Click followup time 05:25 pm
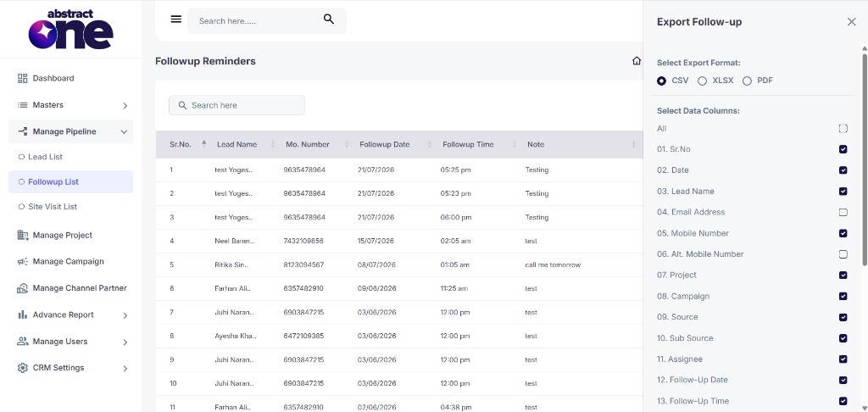Image resolution: width=868 pixels, height=412 pixels. (455, 170)
